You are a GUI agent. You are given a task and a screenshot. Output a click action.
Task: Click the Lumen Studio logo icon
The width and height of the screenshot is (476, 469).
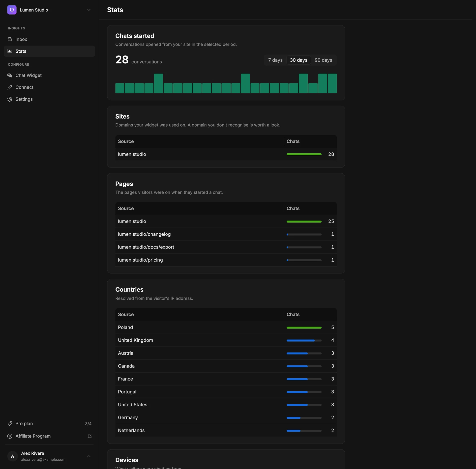(12, 10)
